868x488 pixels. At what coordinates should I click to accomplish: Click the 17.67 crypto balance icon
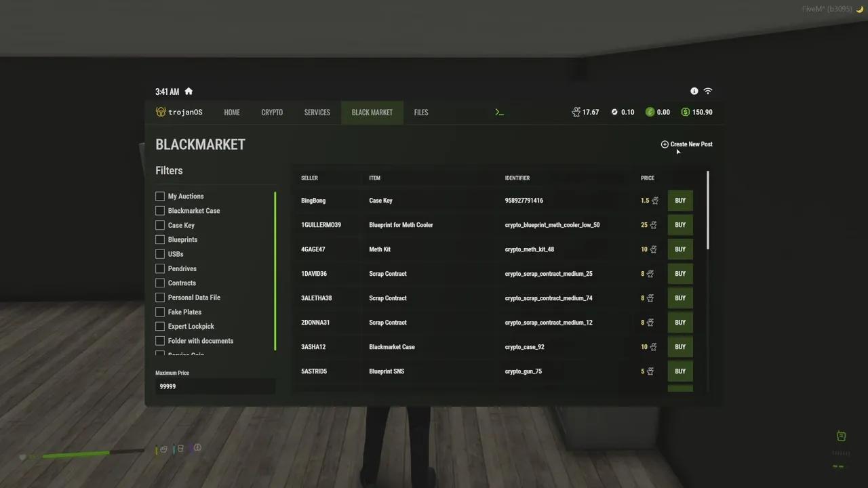point(576,112)
